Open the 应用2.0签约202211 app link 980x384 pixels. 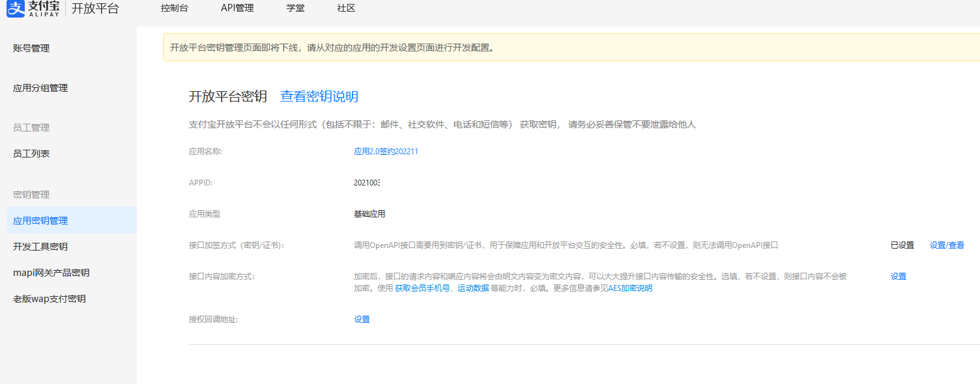tap(386, 152)
